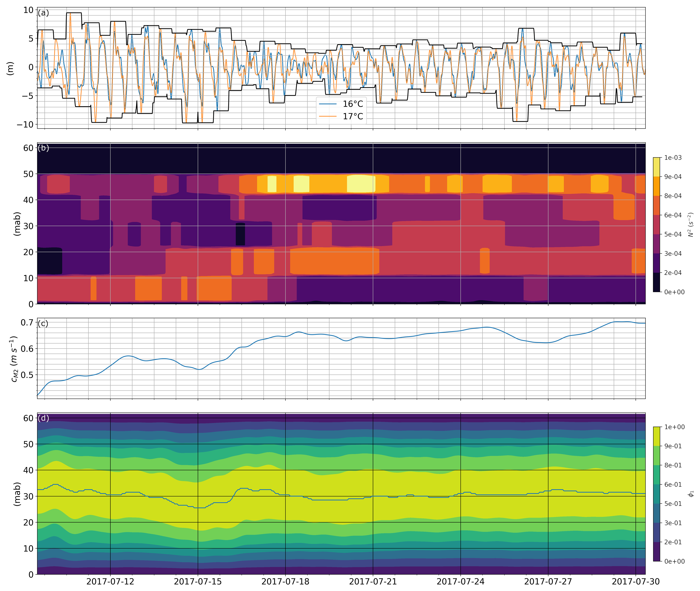Click the 6e-04 tick on N² colorbar

click(673, 215)
